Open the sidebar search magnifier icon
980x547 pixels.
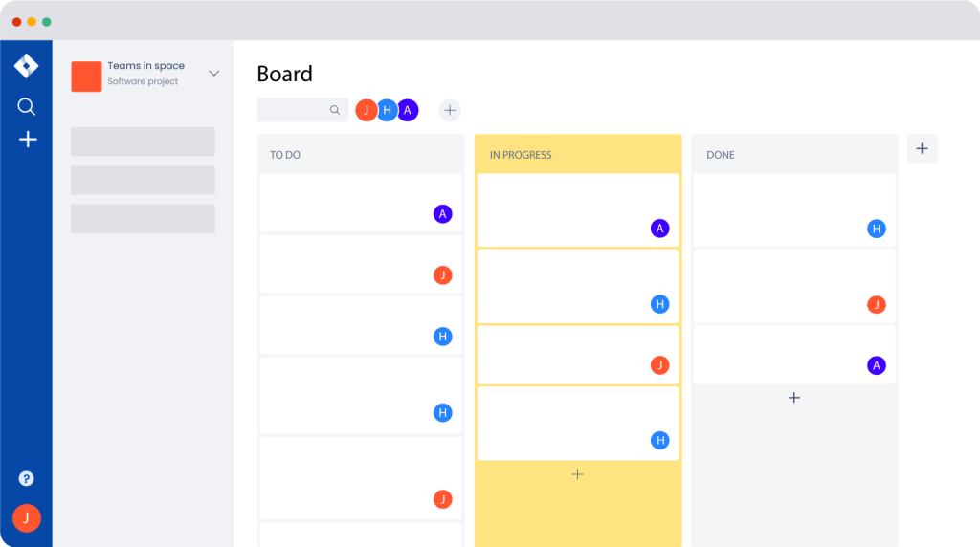(x=26, y=107)
